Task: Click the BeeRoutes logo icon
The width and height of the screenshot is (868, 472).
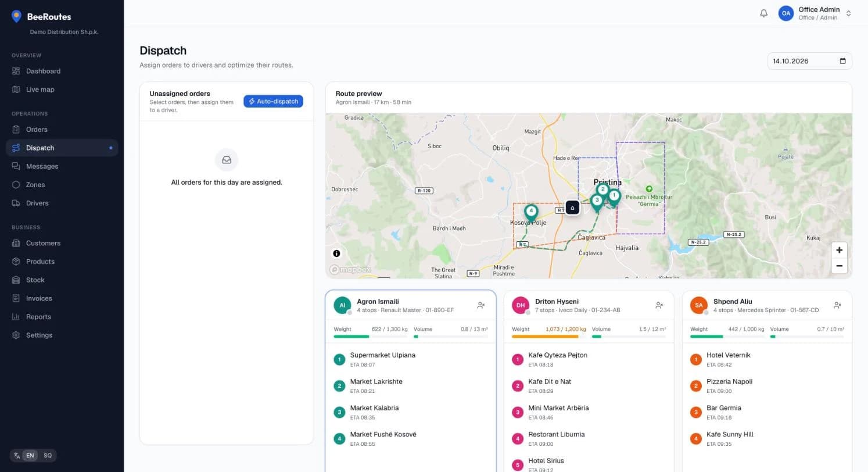Action: point(16,16)
